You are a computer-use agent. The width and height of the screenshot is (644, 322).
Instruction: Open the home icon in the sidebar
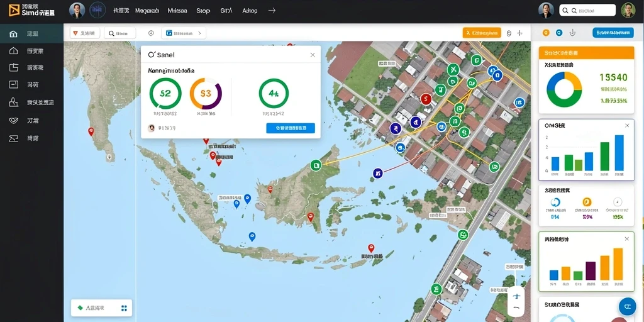pos(14,34)
